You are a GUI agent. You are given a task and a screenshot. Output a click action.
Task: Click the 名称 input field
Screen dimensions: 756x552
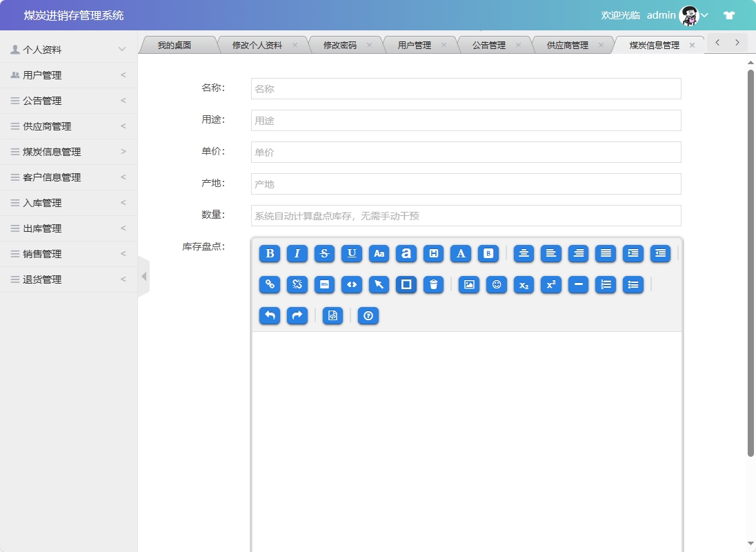click(x=464, y=88)
